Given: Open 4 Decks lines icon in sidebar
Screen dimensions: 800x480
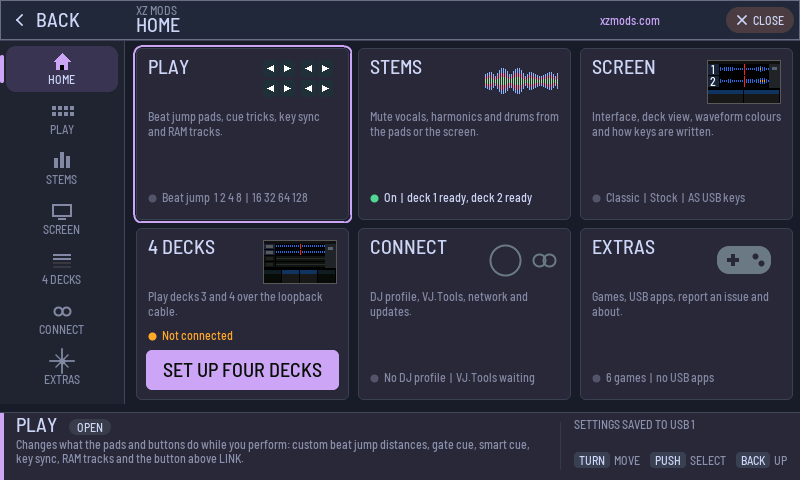Looking at the screenshot, I should 62,261.
